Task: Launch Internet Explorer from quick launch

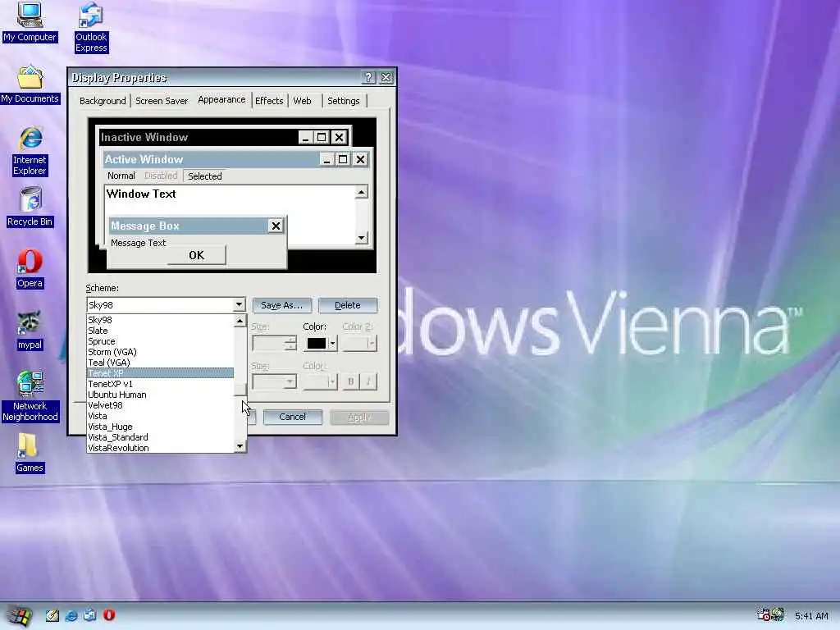Action: coord(71,615)
